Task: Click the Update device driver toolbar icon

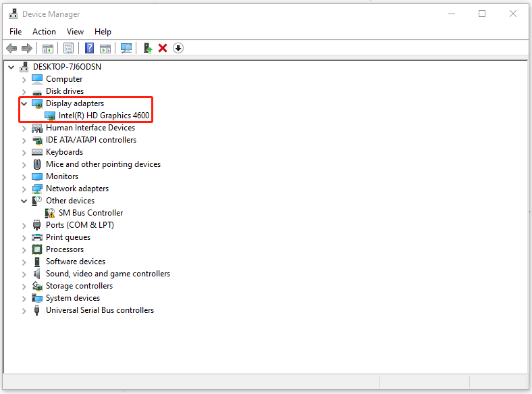Action: pos(148,48)
